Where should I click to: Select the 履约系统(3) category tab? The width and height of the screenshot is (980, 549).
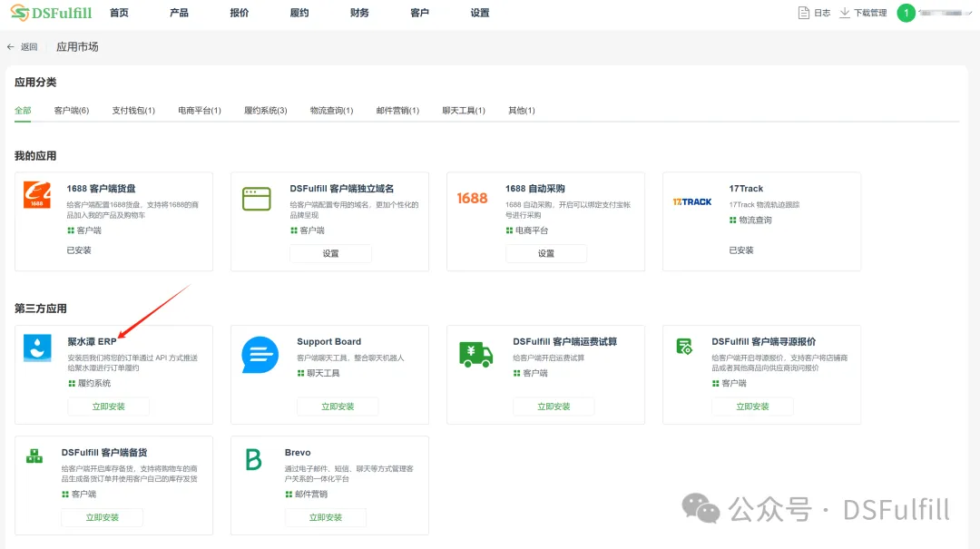tap(265, 111)
